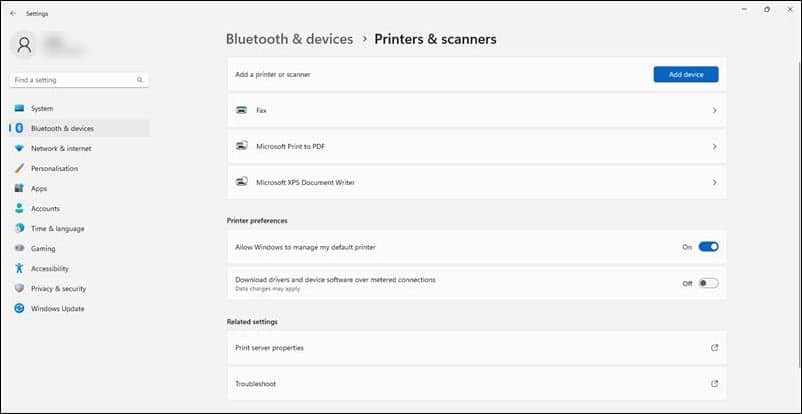The width and height of the screenshot is (802, 414).
Task: Go to Bluetooth & devices breadcrumb
Action: click(289, 39)
